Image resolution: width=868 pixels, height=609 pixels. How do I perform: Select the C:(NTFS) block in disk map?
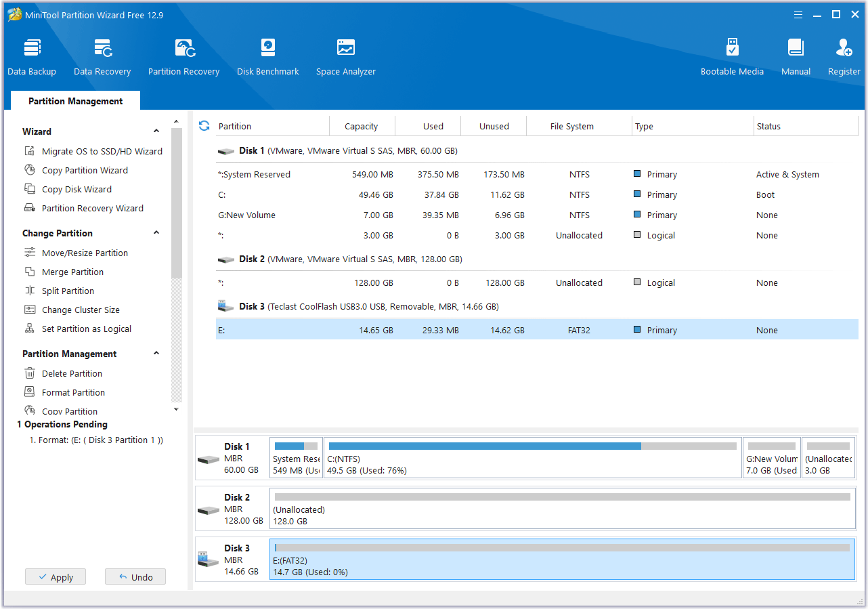coord(532,457)
